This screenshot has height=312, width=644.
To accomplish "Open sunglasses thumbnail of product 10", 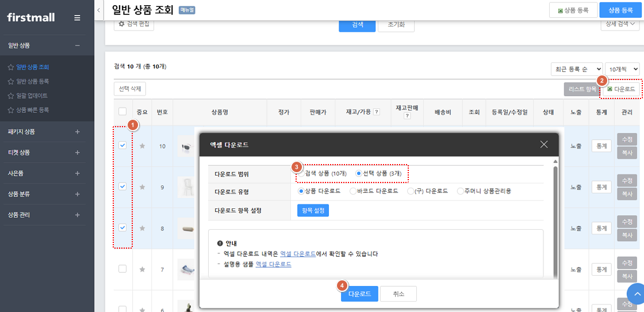I will point(186,146).
